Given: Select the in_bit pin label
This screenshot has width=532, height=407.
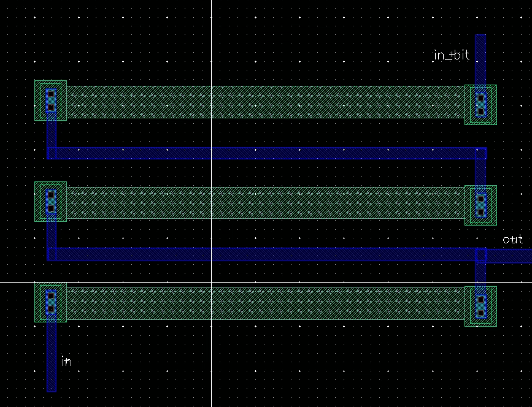Looking at the screenshot, I should (x=452, y=55).
